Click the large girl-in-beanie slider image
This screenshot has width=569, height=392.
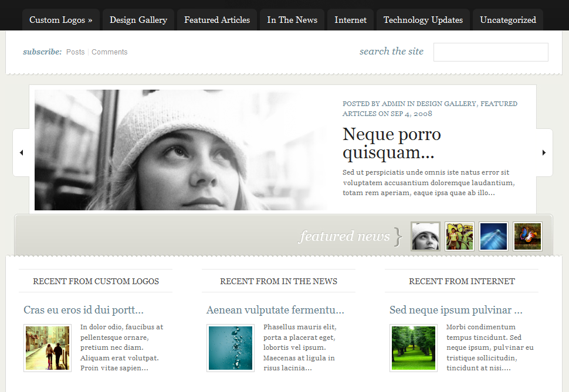pyautogui.click(x=180, y=150)
